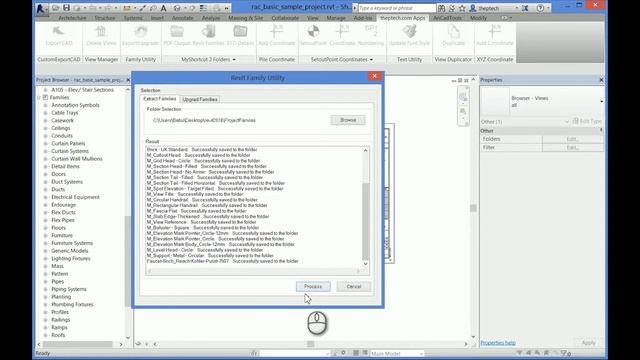Click the Delete Views ribbon icon
The image size is (640, 360).
(x=101, y=36)
